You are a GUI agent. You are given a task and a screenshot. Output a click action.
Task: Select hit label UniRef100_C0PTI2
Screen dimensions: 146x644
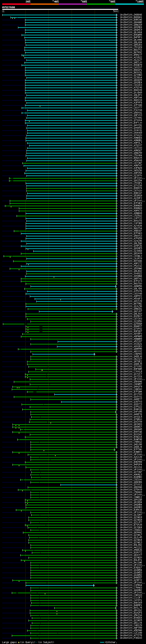tap(131, 218)
